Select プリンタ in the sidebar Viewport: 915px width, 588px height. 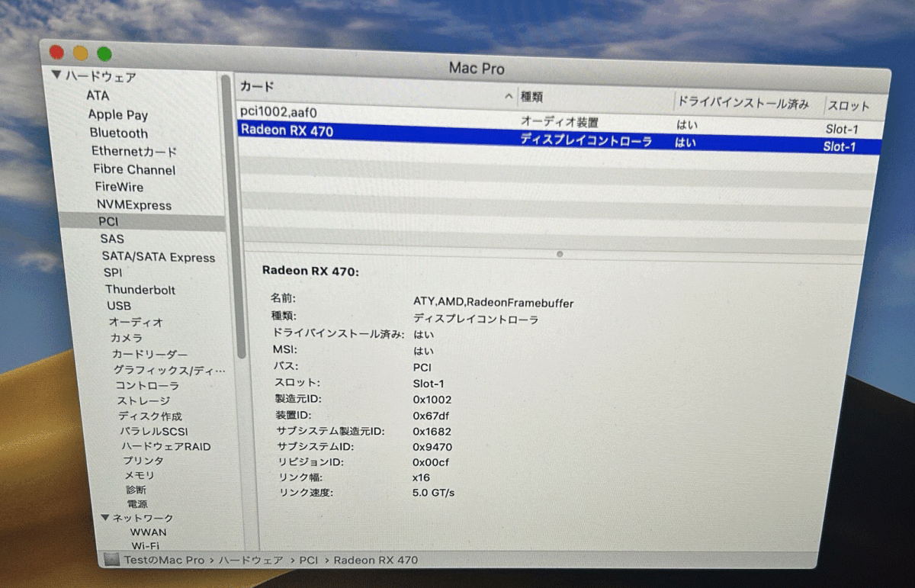coord(143,461)
